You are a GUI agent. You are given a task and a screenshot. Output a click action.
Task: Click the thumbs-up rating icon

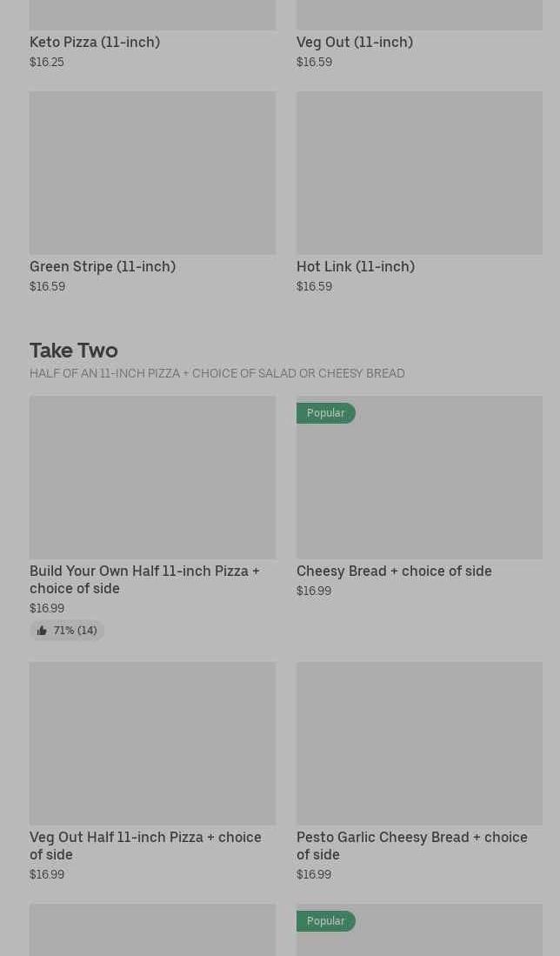[x=42, y=631]
